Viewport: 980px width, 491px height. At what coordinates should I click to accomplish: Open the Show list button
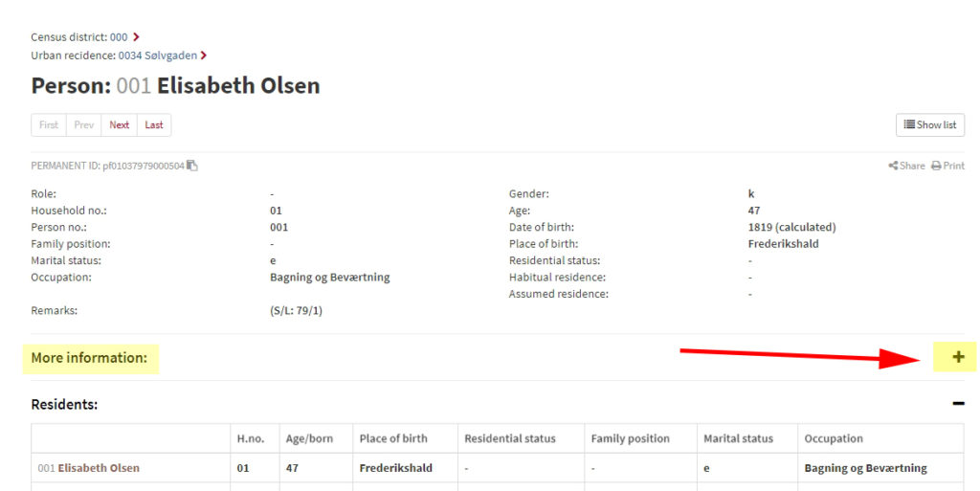[x=930, y=125]
